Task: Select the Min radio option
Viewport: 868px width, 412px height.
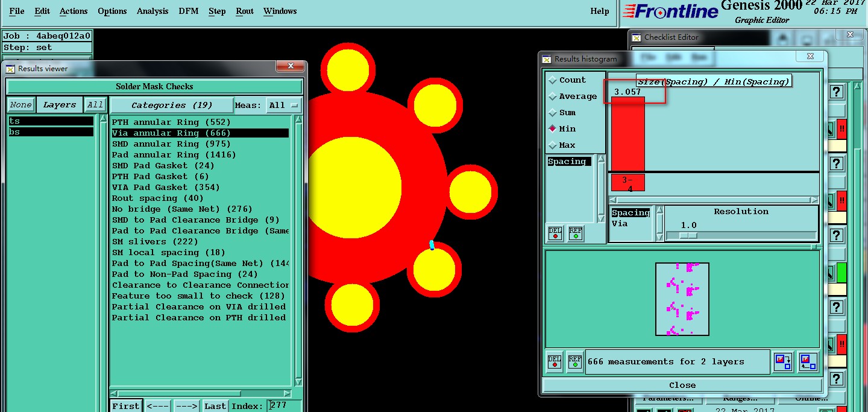Action: click(562, 128)
